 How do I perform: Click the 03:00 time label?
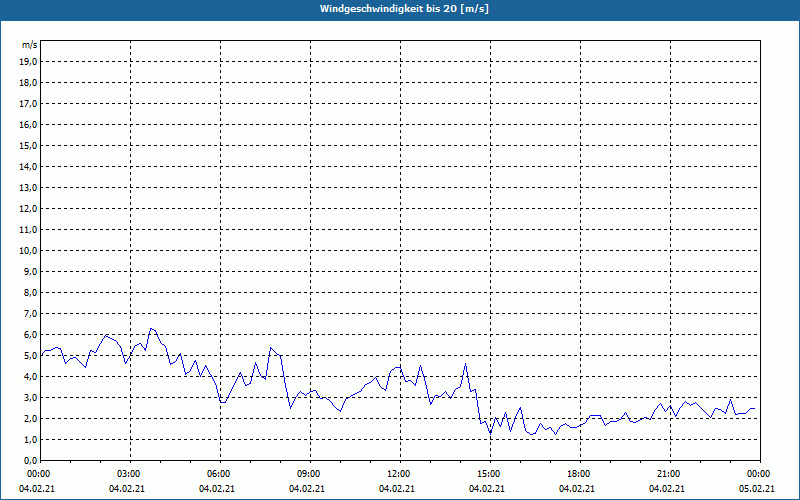(x=131, y=474)
